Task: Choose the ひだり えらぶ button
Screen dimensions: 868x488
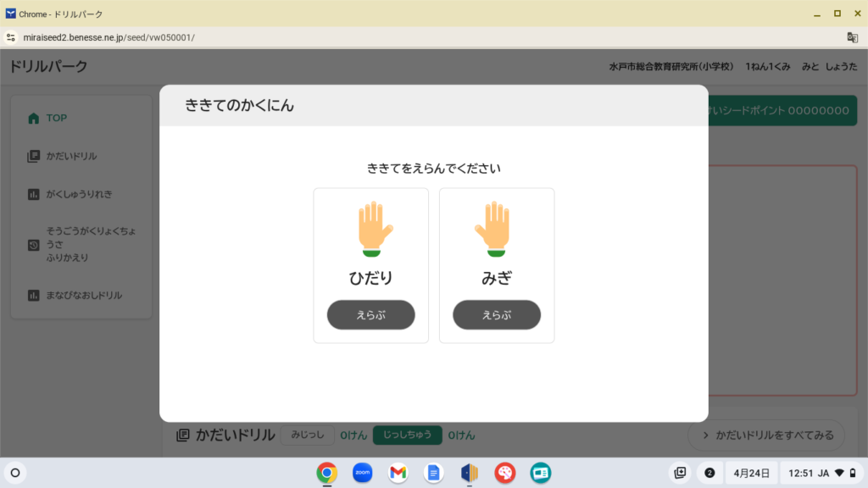Action: 371,315
